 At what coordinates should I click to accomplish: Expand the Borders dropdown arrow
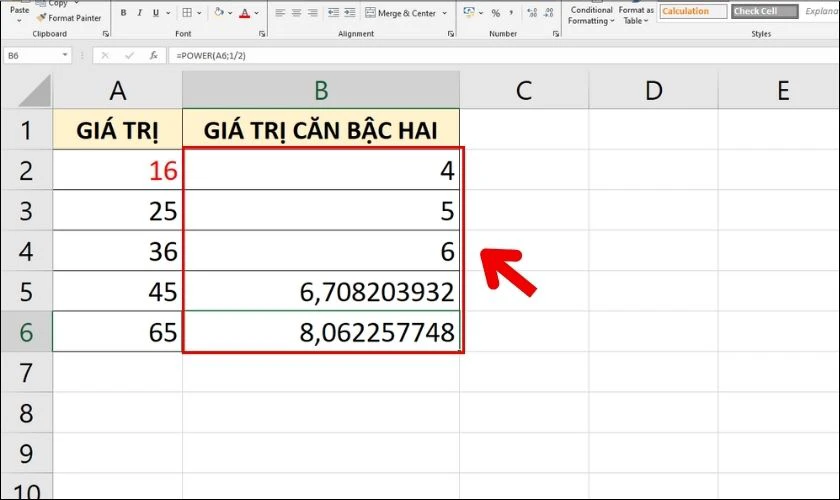tap(200, 13)
